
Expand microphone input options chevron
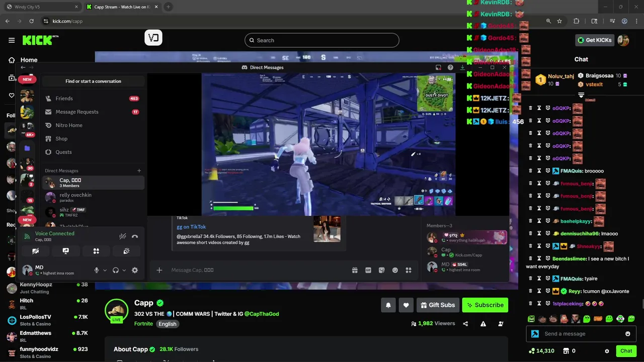(x=105, y=270)
